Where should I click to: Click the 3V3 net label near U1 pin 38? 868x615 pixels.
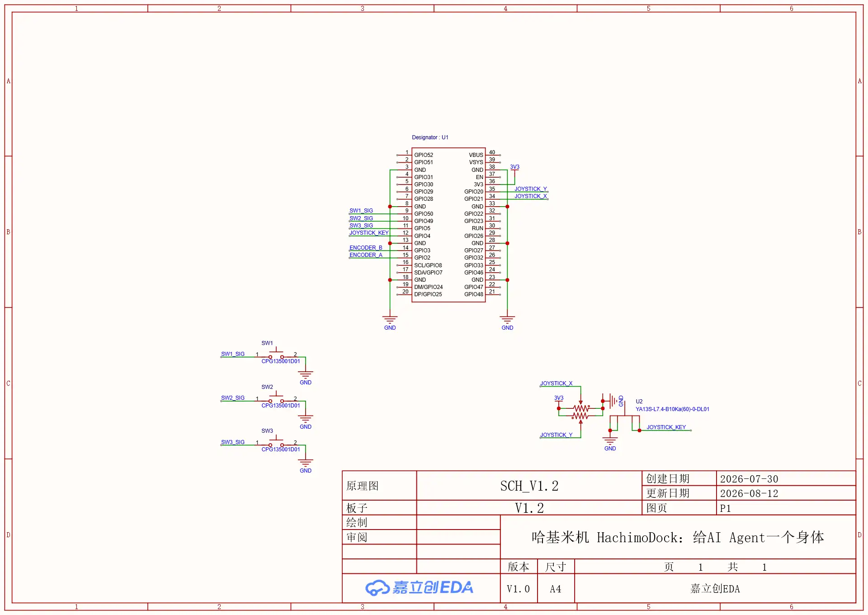514,167
